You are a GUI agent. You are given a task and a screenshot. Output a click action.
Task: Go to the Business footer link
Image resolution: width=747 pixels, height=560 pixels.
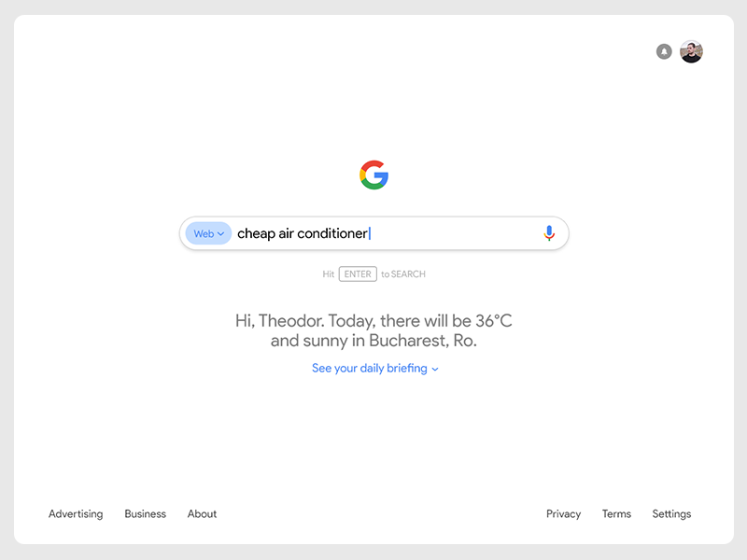[145, 514]
